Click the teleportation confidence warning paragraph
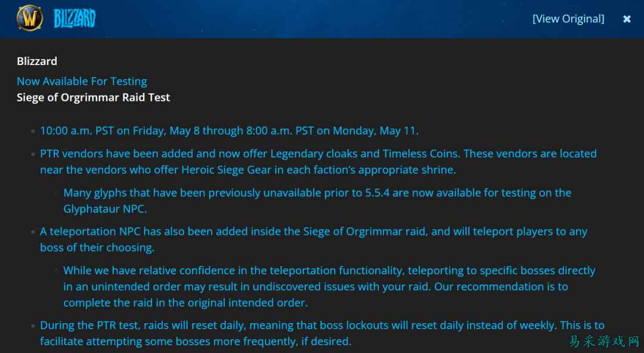This screenshot has height=353, width=644. [x=329, y=286]
